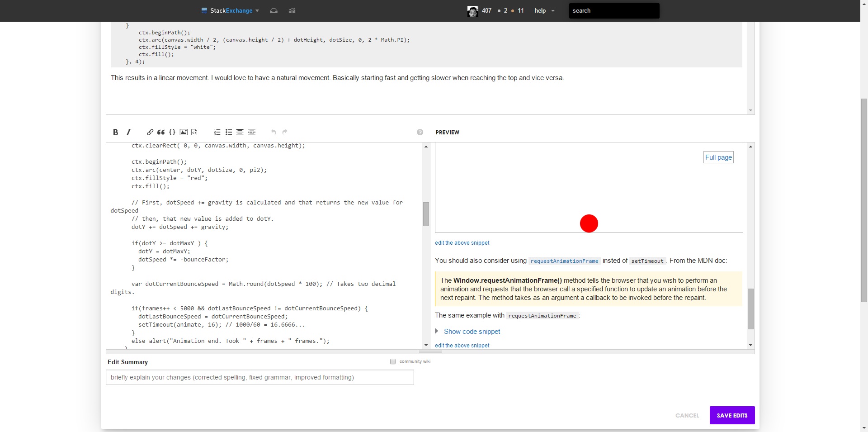Click the browser page scrollbar thumb

864,200
